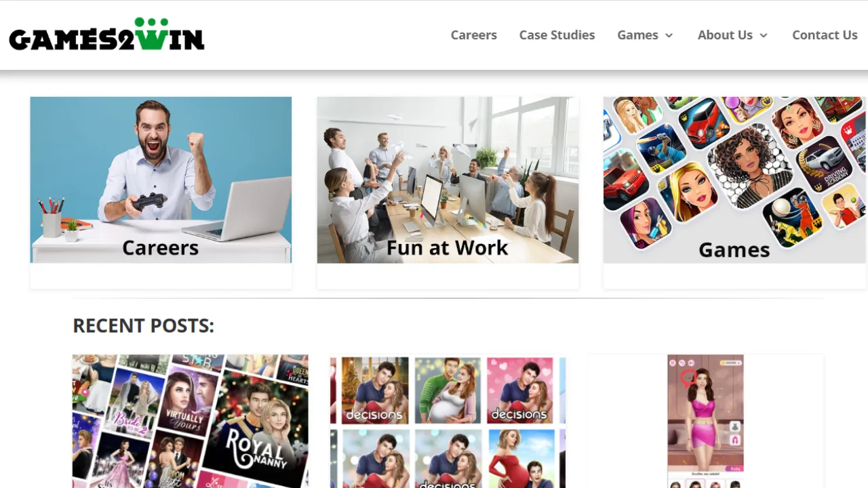Open the Careers menu item
Viewport: 868px width, 488px height.
tap(473, 35)
